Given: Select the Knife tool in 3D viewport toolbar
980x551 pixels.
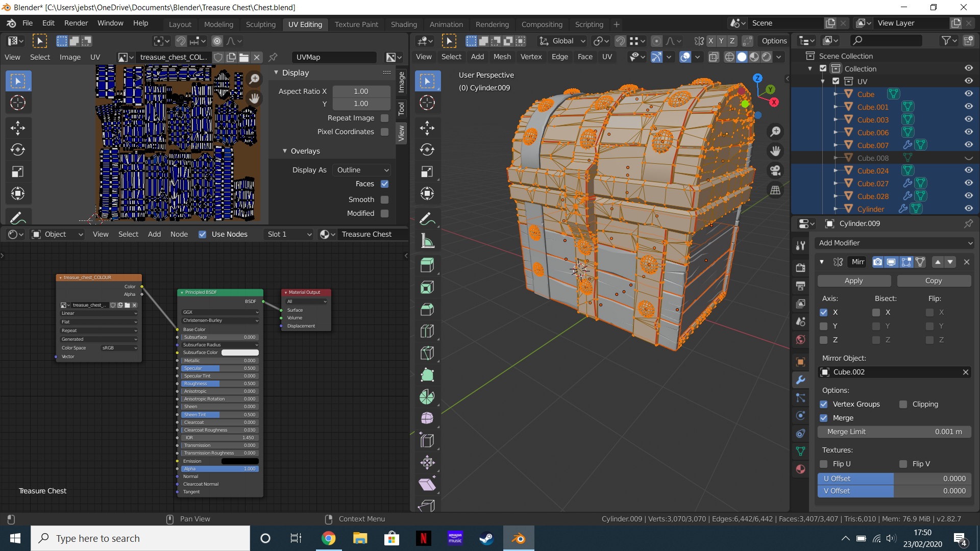Looking at the screenshot, I should click(427, 353).
